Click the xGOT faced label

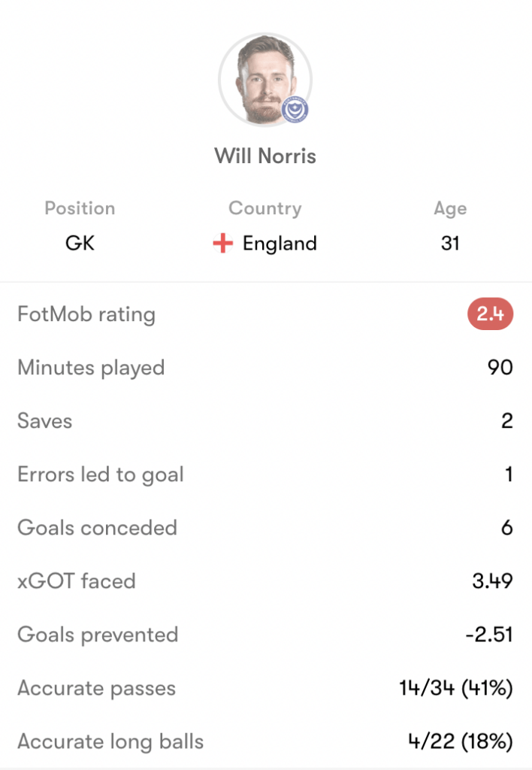point(77,581)
